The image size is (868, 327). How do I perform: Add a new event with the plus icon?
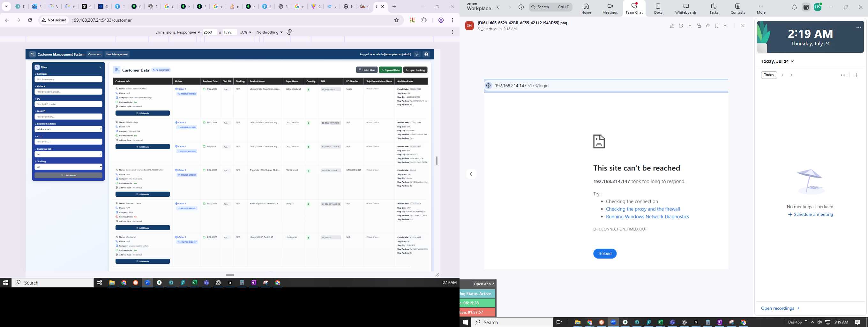click(x=856, y=75)
